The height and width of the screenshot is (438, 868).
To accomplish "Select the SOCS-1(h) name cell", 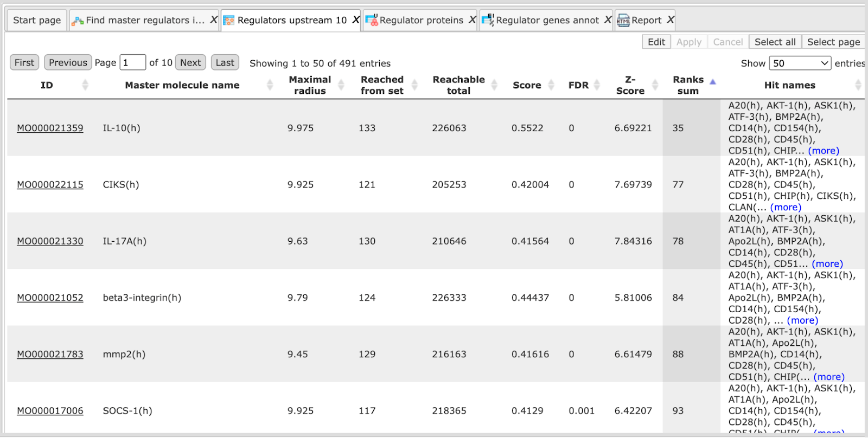I will [x=127, y=410].
